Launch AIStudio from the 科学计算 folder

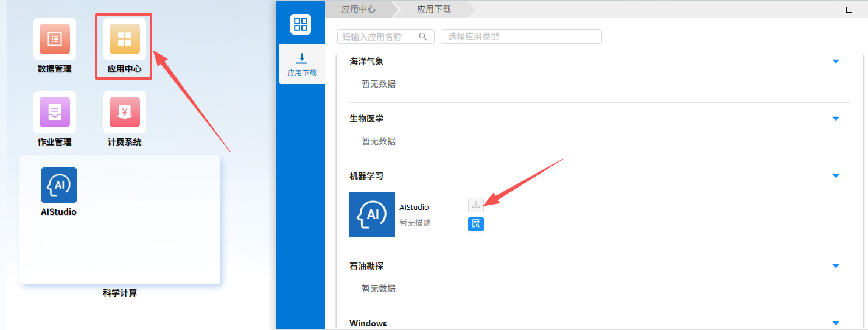(x=59, y=185)
